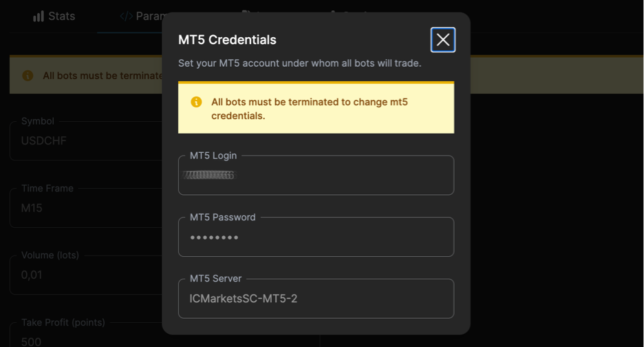
Task: Focus the MT5 Login input field
Action: (316, 175)
